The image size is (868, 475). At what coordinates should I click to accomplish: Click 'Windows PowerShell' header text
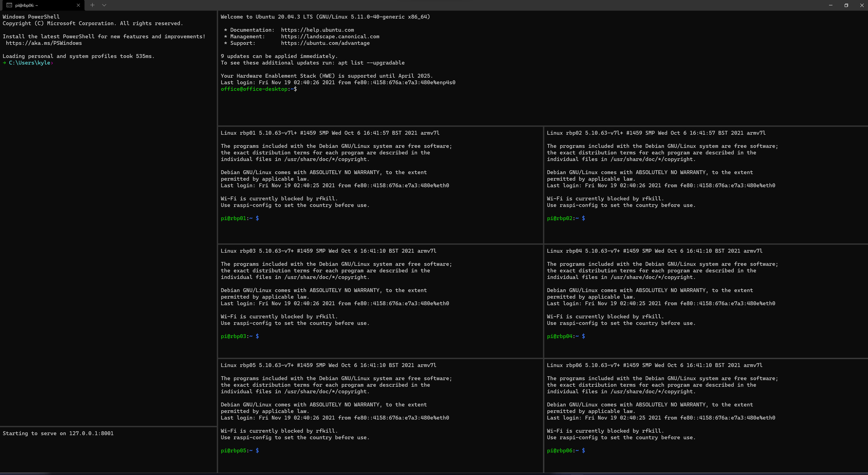(x=31, y=17)
